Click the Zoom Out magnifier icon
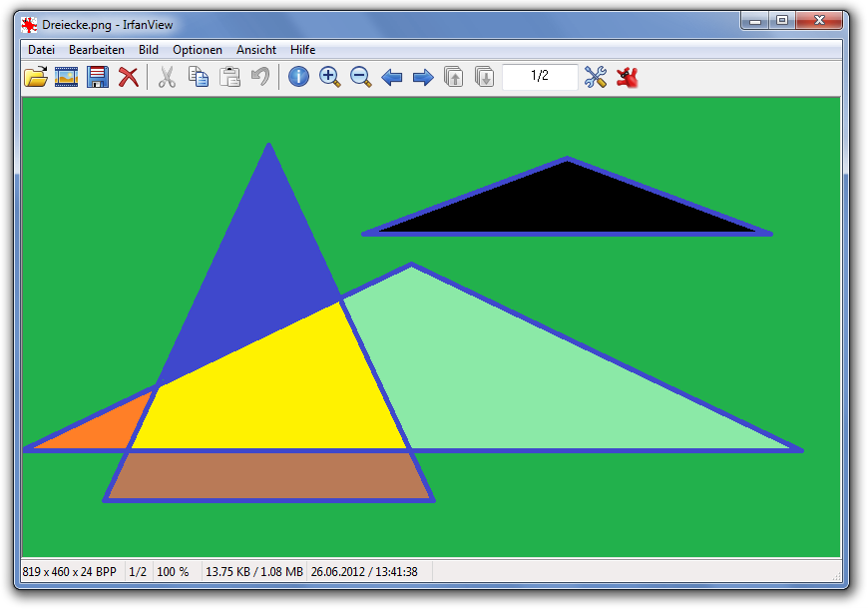Image resolution: width=868 pixels, height=609 pixels. (x=361, y=77)
